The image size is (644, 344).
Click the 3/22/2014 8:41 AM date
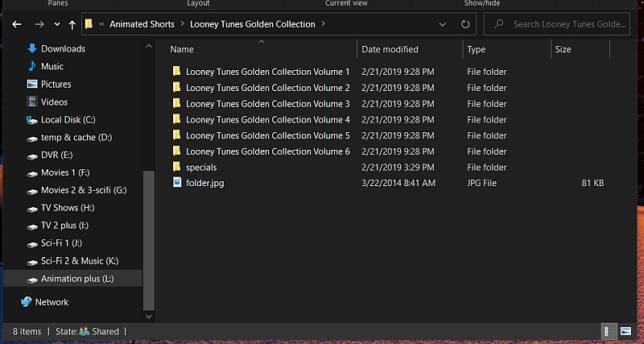(398, 183)
